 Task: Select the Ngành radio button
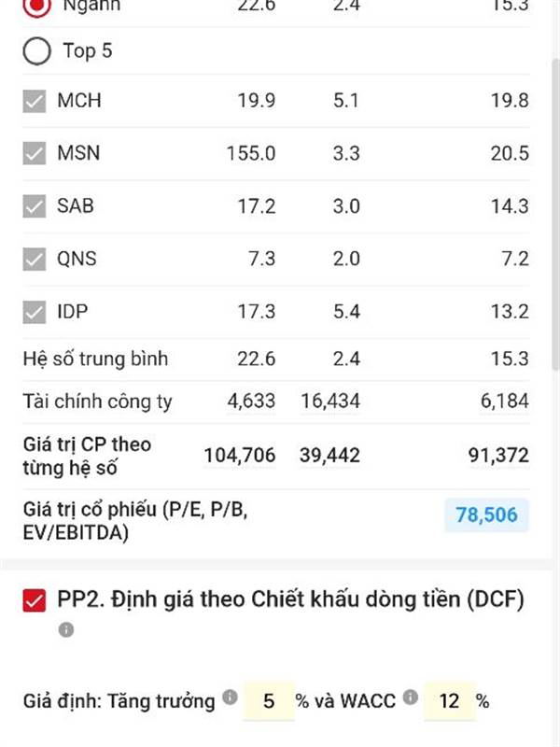click(x=36, y=6)
